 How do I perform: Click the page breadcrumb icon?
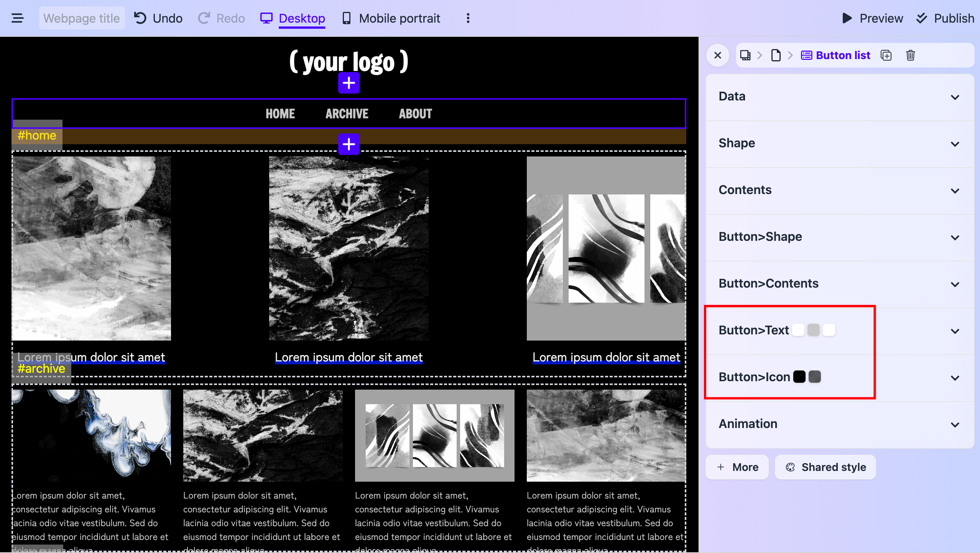click(776, 55)
